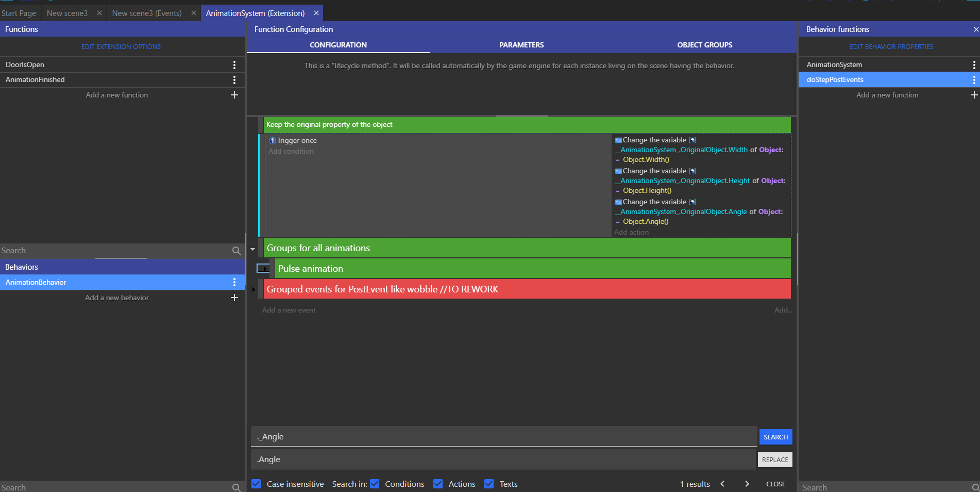
Task: Uncheck Case insensitive in search options
Action: pos(256,484)
